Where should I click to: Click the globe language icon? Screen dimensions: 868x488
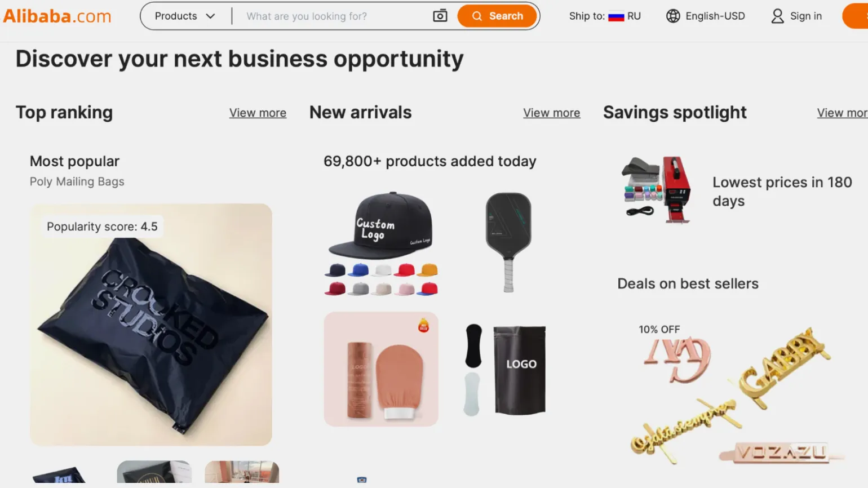(672, 16)
